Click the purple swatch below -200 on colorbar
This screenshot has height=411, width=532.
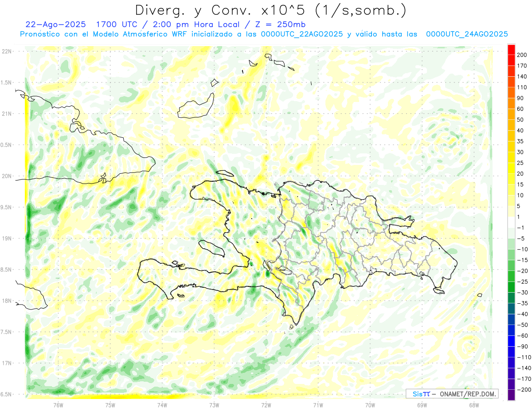511,395
